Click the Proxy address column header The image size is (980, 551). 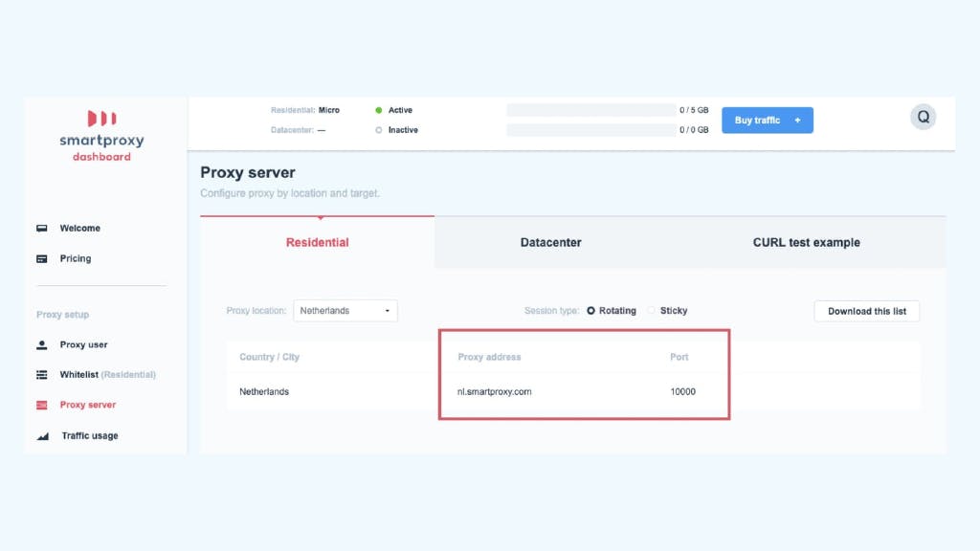[489, 358]
